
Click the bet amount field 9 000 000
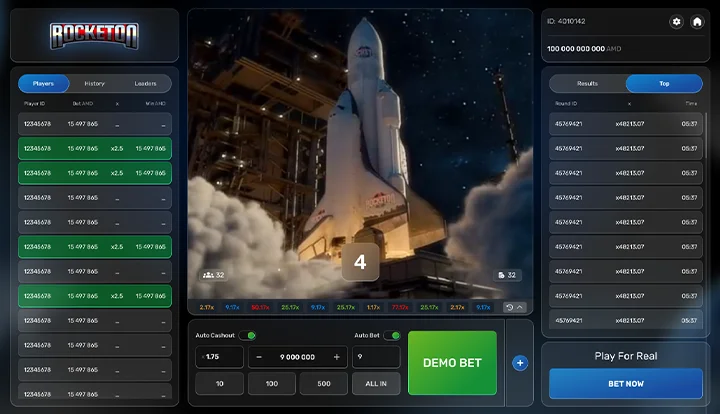pos(298,357)
